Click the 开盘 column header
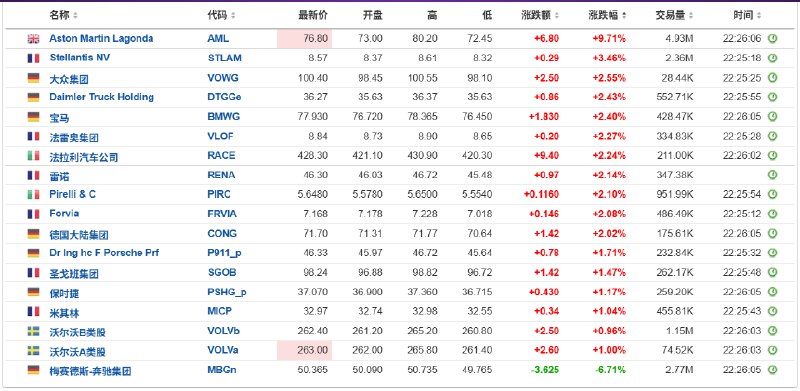 (x=372, y=15)
